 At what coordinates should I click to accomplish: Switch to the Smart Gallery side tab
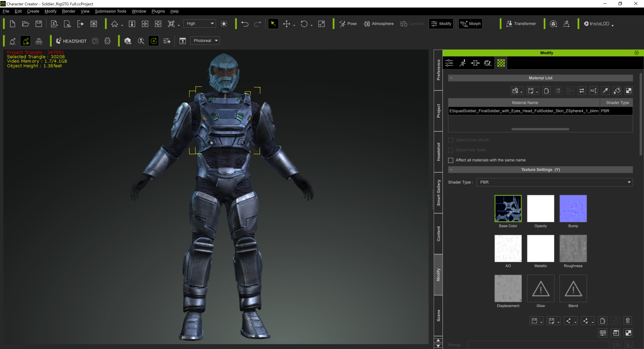click(x=438, y=193)
